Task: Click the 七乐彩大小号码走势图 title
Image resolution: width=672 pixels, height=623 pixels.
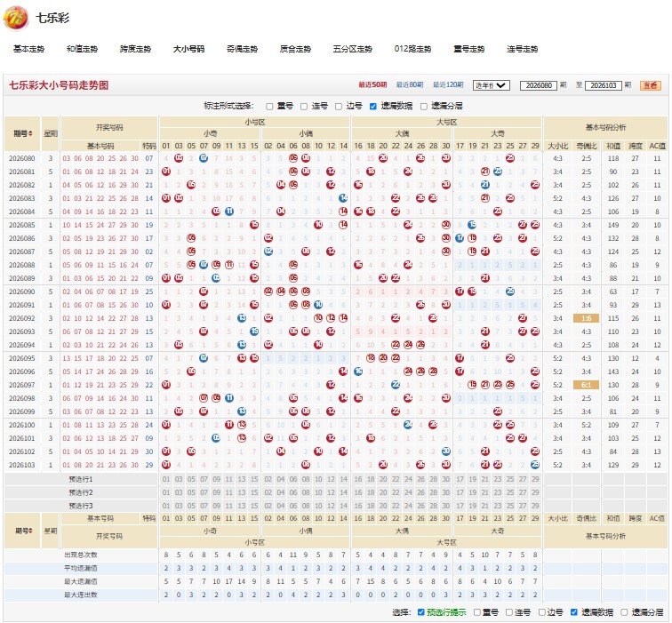Action: pyautogui.click(x=59, y=85)
